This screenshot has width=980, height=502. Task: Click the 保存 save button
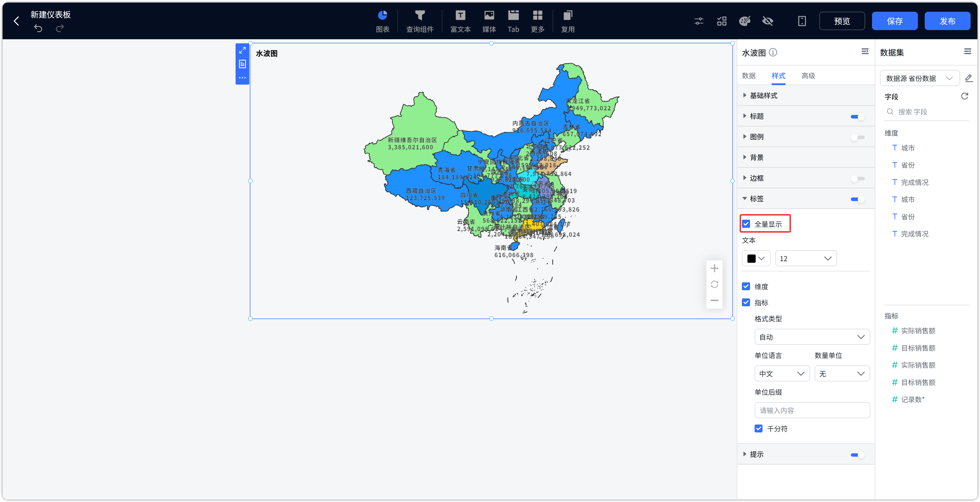tap(894, 21)
